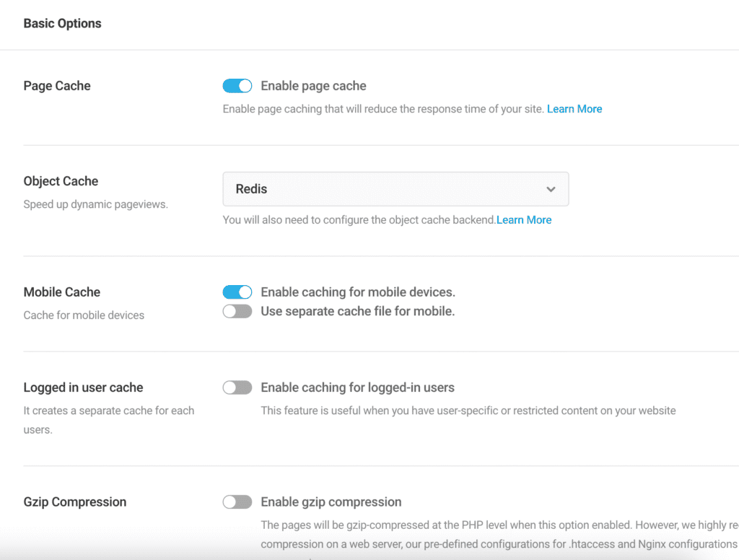Open Learn More link for object cache backend
Image resolution: width=739 pixels, height=560 pixels.
[523, 220]
